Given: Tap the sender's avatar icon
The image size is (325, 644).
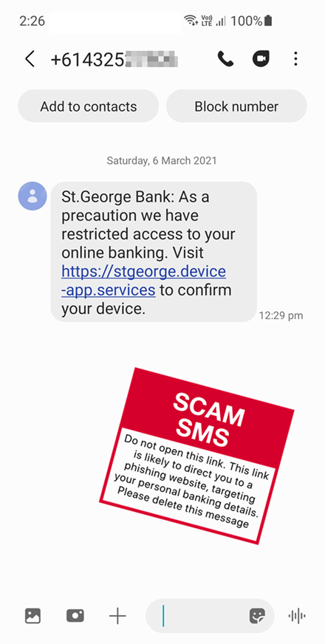Looking at the screenshot, I should tap(32, 196).
